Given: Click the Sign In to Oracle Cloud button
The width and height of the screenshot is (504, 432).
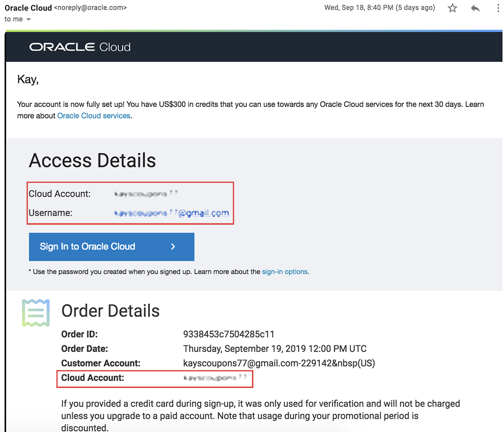Looking at the screenshot, I should coord(111,247).
